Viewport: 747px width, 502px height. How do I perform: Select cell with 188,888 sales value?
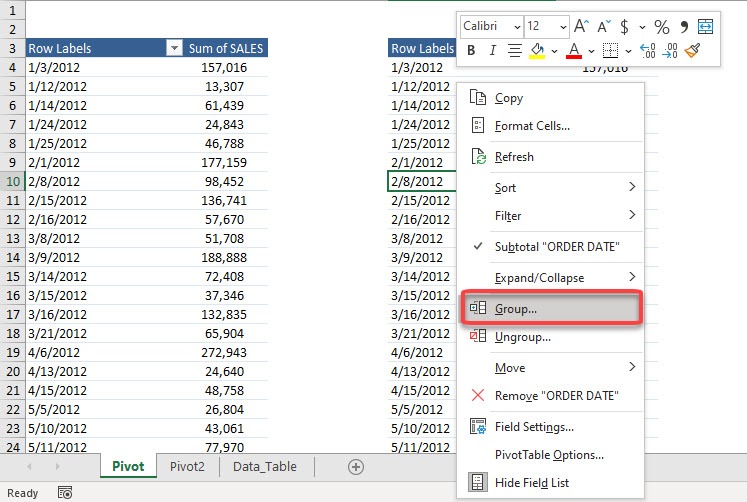224,257
